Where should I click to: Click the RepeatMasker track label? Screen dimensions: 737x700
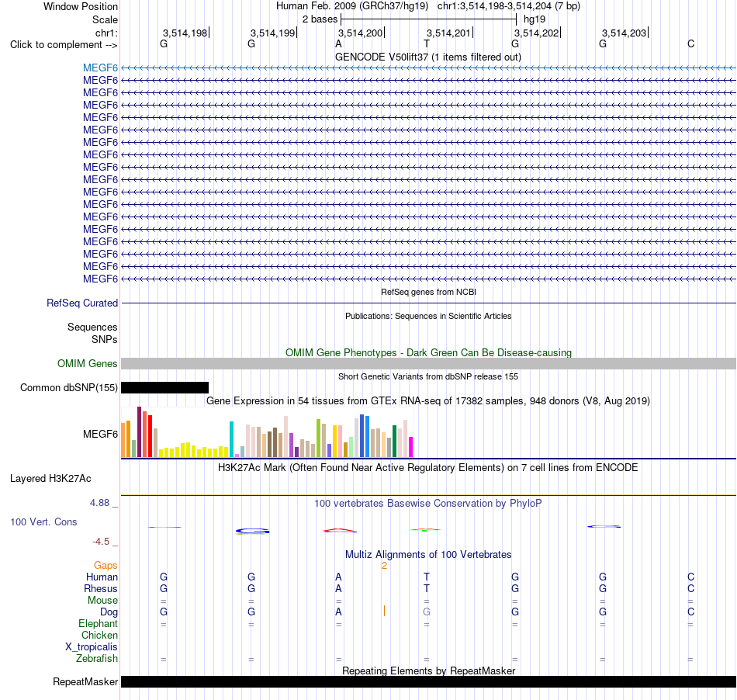85,681
